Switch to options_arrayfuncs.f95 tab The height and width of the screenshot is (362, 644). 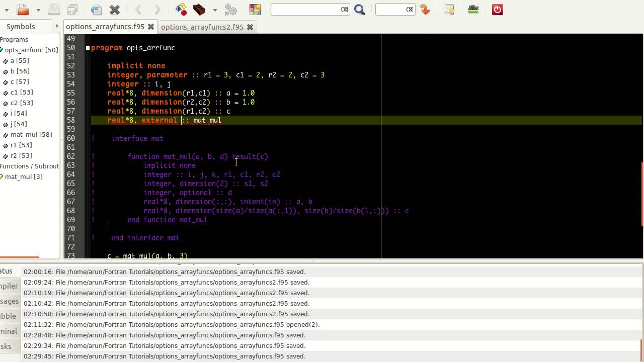pyautogui.click(x=105, y=27)
